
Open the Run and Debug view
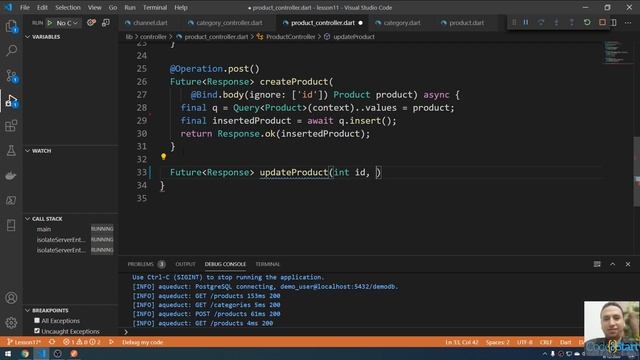[11, 101]
